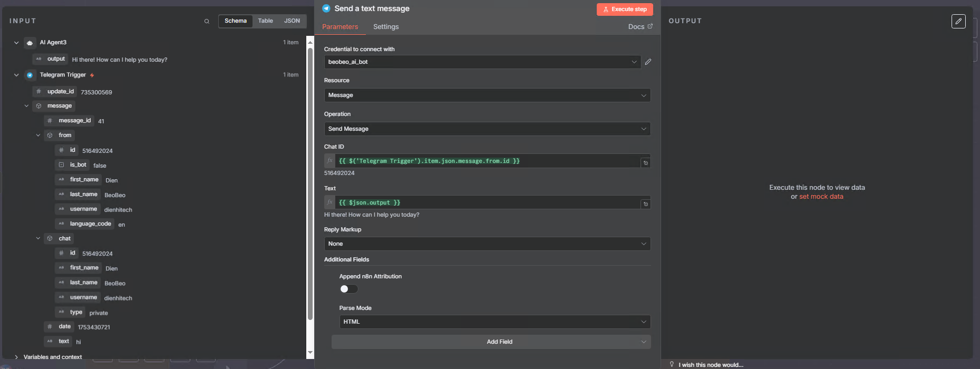Click the expression editor icon for Chat ID

click(x=645, y=163)
